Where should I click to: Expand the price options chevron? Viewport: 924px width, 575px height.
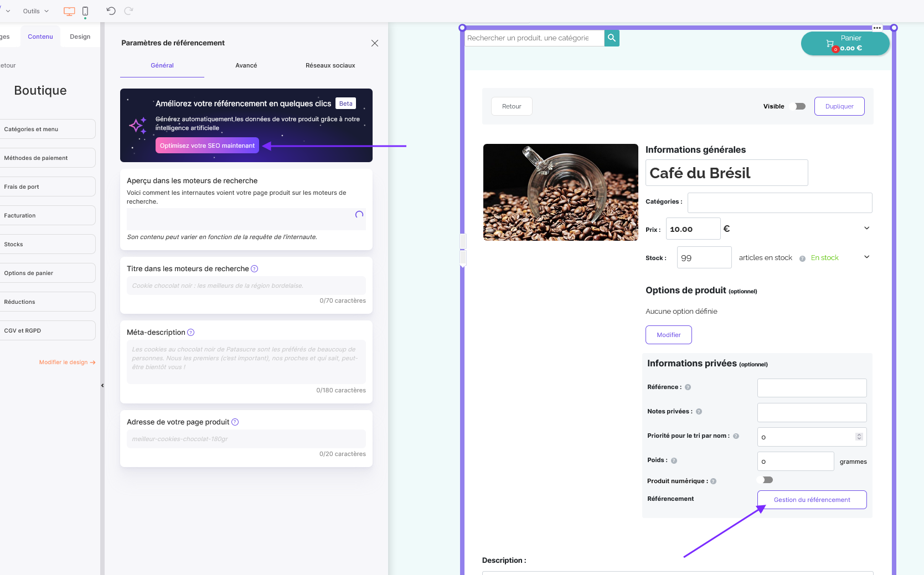[x=866, y=228]
